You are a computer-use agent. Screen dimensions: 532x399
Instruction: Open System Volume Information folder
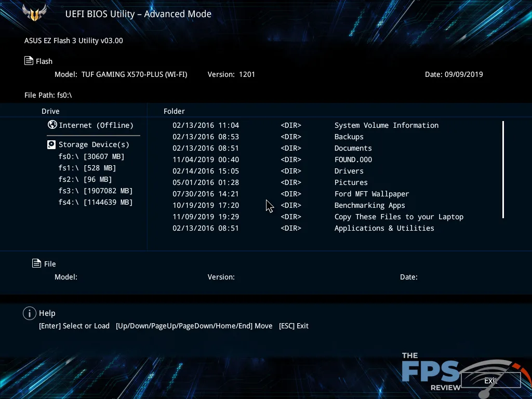(x=387, y=125)
